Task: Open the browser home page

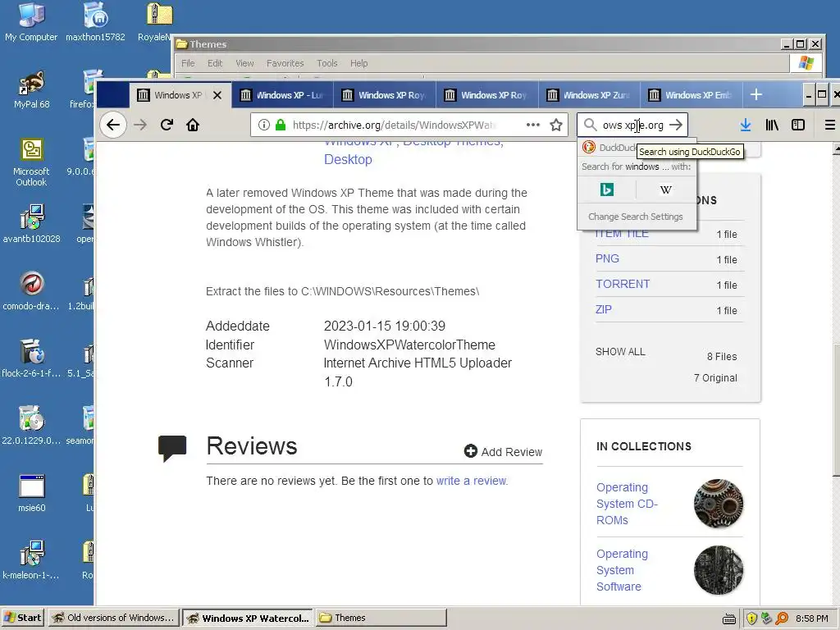Action: pos(193,125)
